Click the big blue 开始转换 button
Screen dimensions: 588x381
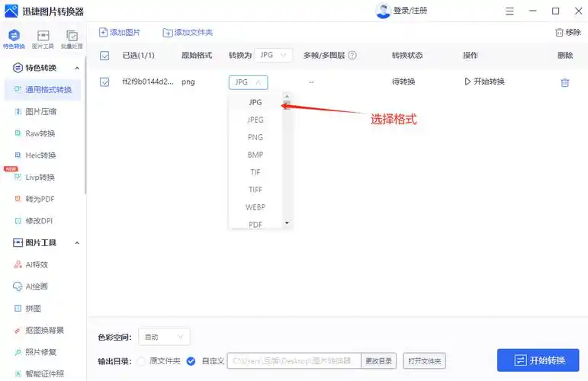538,360
